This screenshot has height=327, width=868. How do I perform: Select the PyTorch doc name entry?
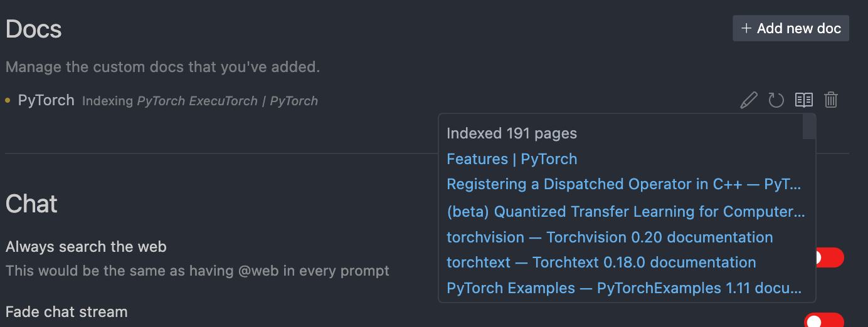(46, 100)
